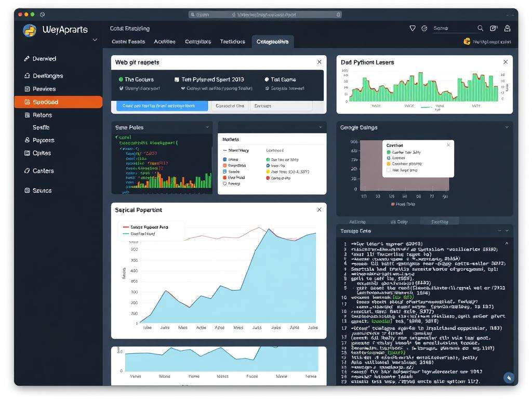Switch to the Activities tab

(x=165, y=41)
